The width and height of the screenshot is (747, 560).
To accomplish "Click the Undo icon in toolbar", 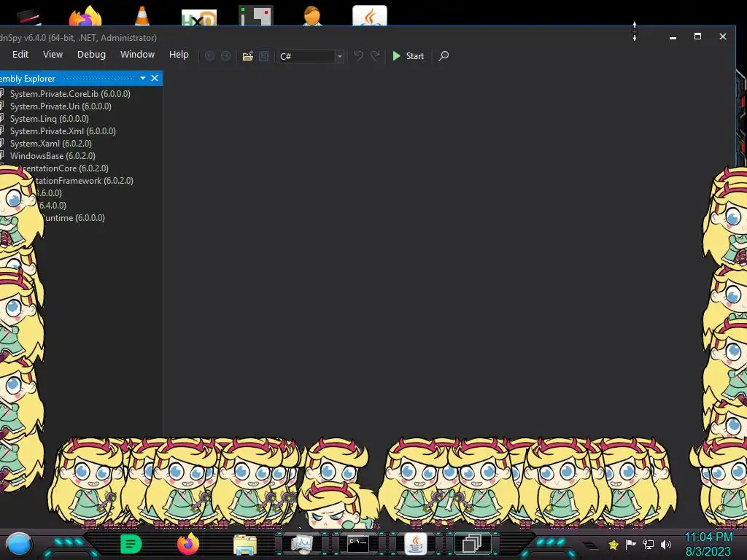I will (x=359, y=56).
